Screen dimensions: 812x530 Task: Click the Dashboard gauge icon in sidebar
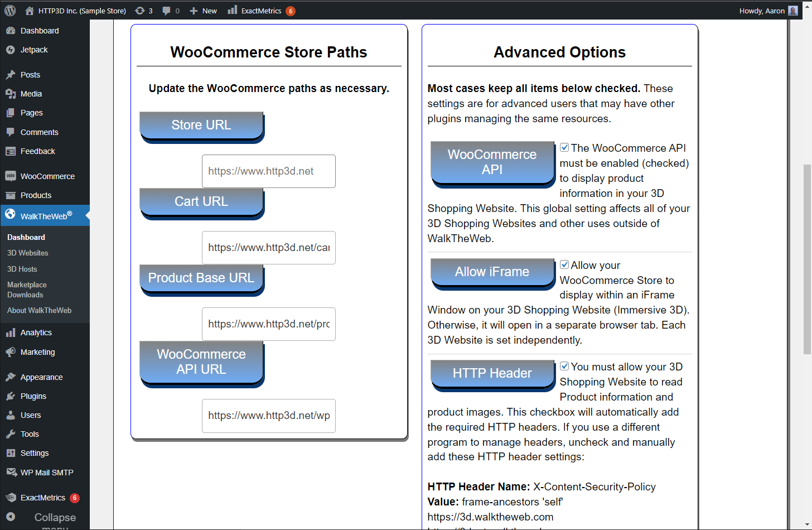click(x=11, y=31)
